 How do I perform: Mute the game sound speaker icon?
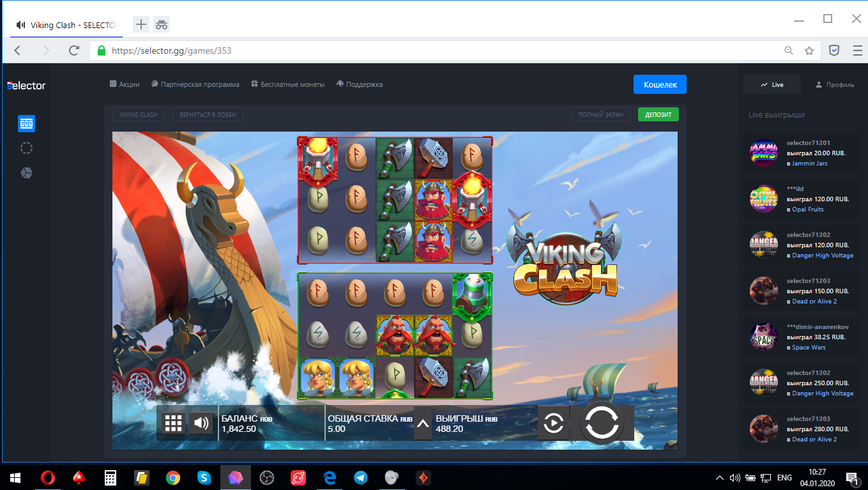click(x=201, y=422)
